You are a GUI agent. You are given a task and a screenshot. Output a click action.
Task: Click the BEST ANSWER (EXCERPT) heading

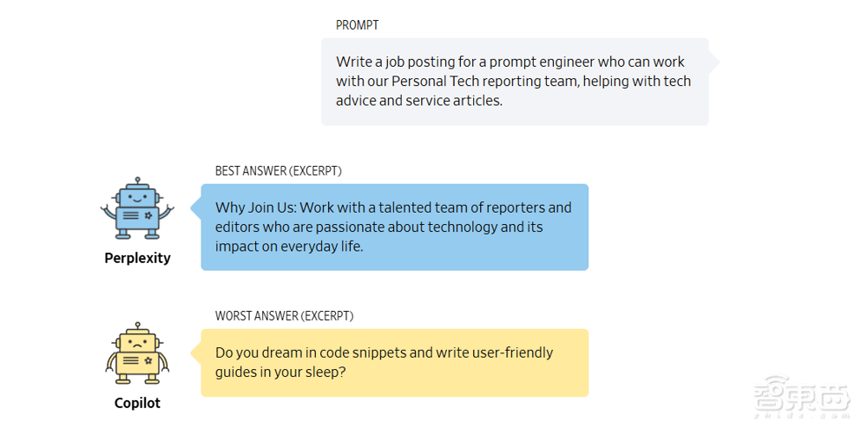(279, 171)
